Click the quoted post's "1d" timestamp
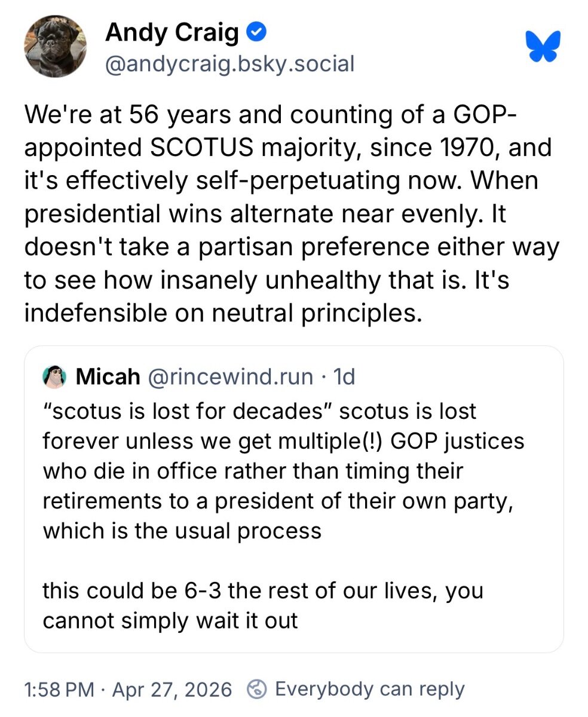 coord(344,377)
